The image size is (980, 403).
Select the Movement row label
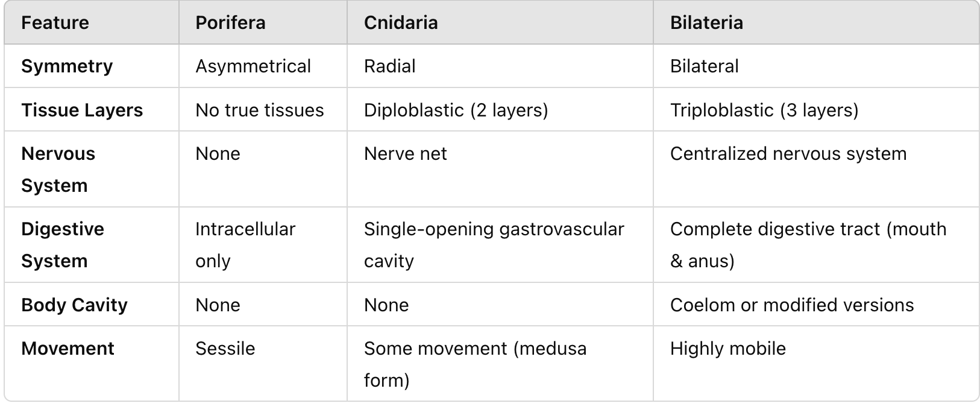[x=68, y=349]
